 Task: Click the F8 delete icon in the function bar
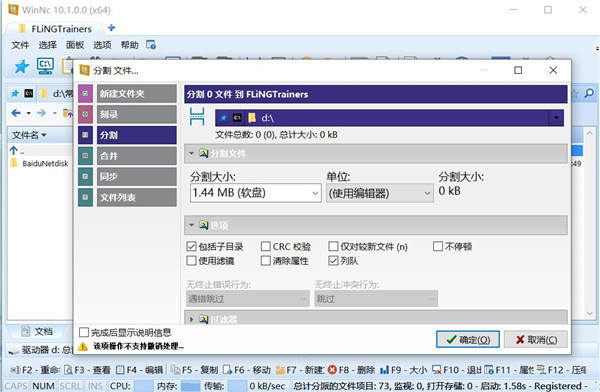pyautogui.click(x=332, y=370)
